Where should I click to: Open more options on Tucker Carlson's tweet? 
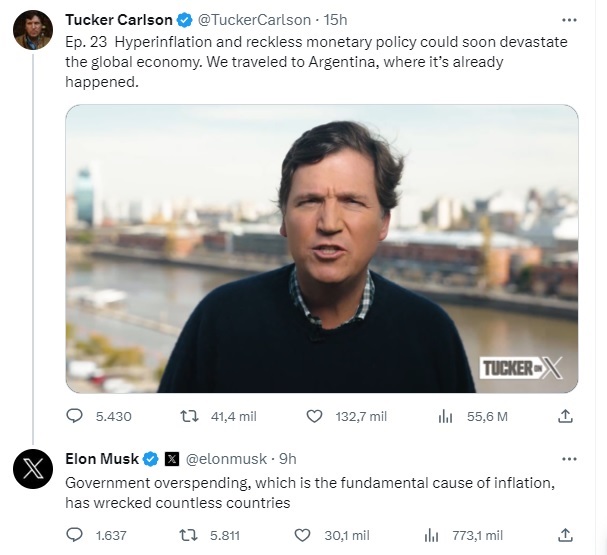tap(569, 19)
